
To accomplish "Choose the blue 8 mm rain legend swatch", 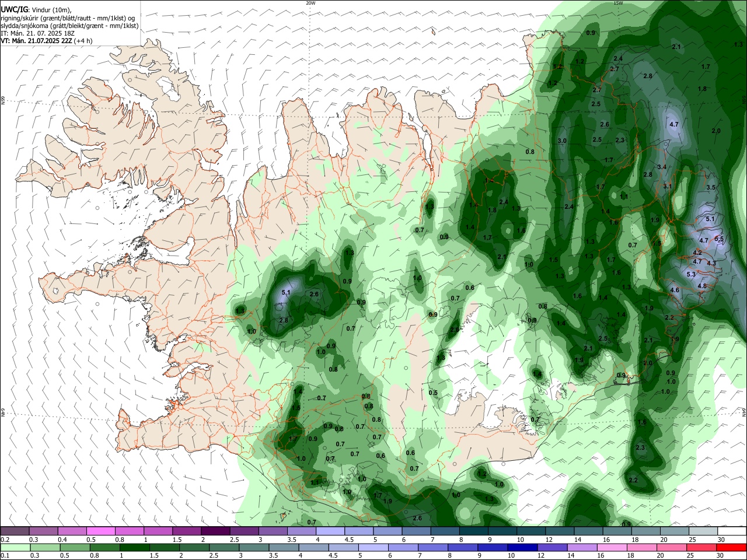I will pos(463,547).
